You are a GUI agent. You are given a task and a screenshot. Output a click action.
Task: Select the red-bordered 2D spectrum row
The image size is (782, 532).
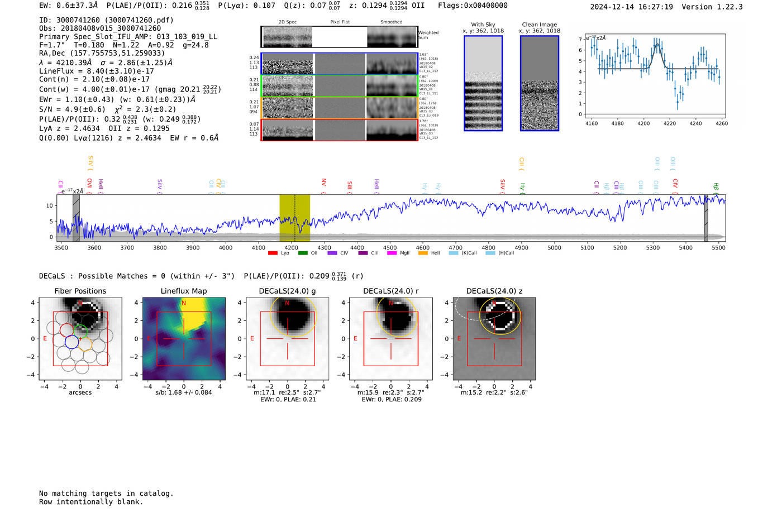(340, 130)
